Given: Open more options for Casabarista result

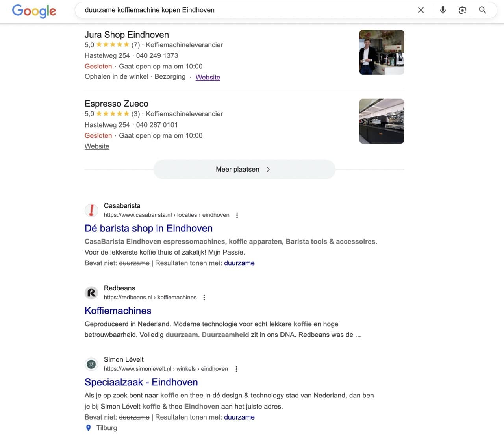Looking at the screenshot, I should tap(237, 215).
